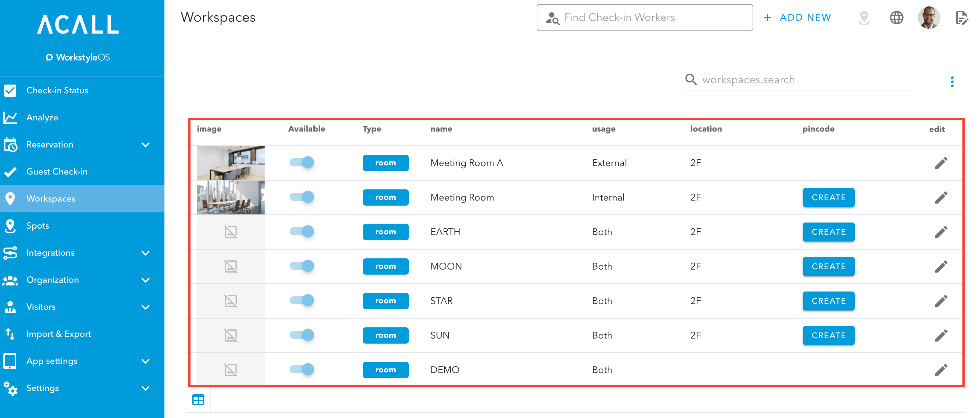
Task: Expand the Settings menu chevron
Action: (145, 388)
